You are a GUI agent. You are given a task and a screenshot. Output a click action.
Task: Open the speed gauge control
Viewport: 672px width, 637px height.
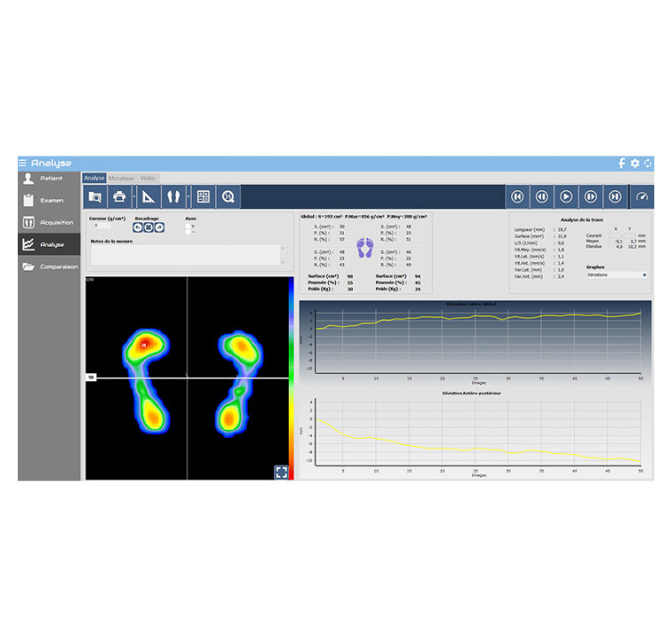point(642,196)
